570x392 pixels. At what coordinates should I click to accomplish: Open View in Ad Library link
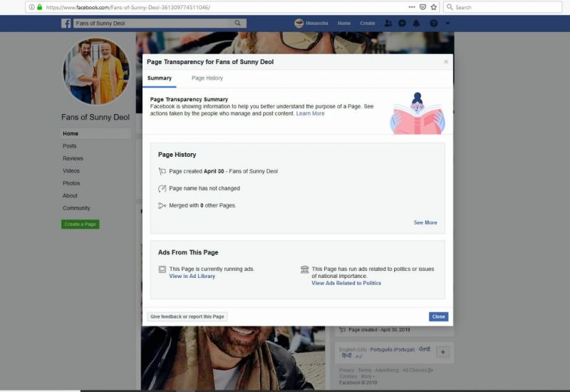(x=192, y=277)
